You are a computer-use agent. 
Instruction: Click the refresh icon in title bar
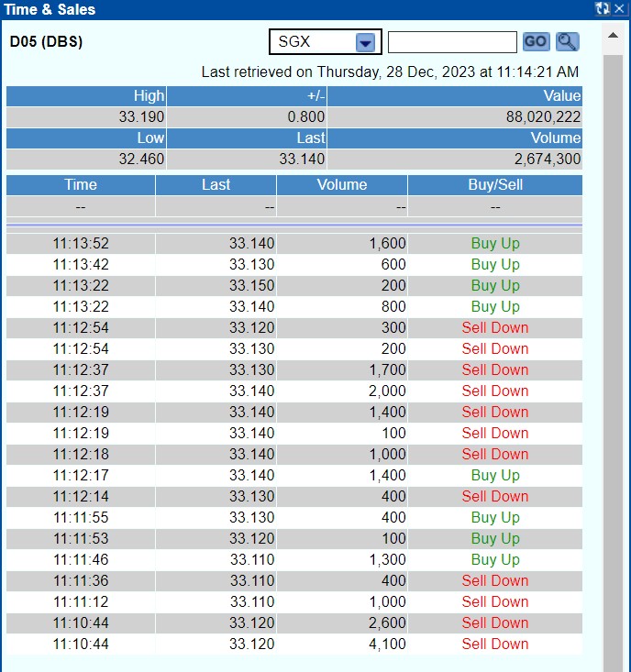pyautogui.click(x=603, y=8)
